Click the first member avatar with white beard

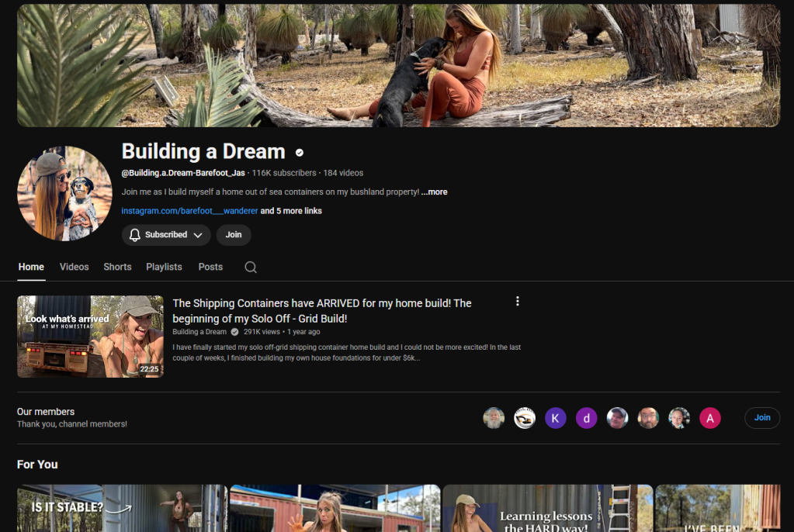[494, 418]
